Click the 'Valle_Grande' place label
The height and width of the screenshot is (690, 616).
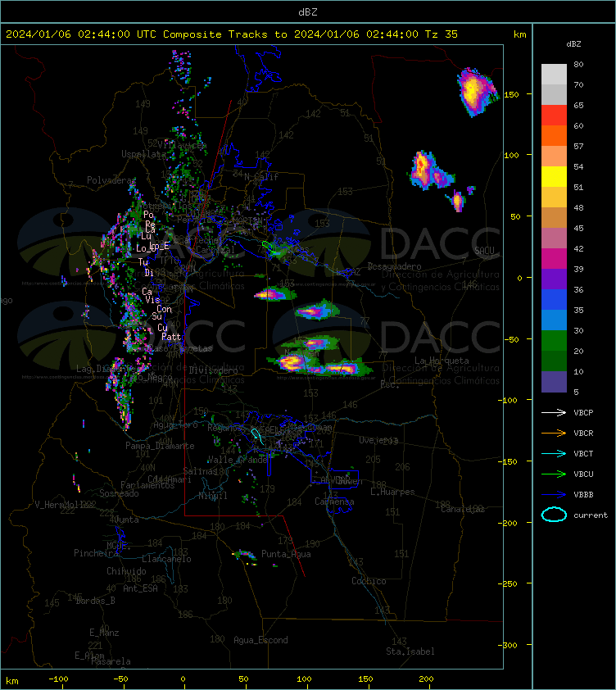coord(238,460)
